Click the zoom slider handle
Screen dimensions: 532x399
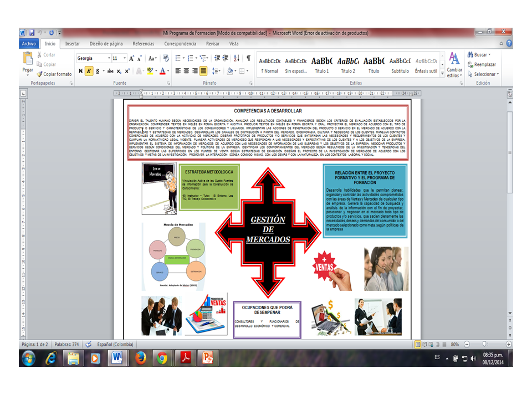[x=484, y=344]
